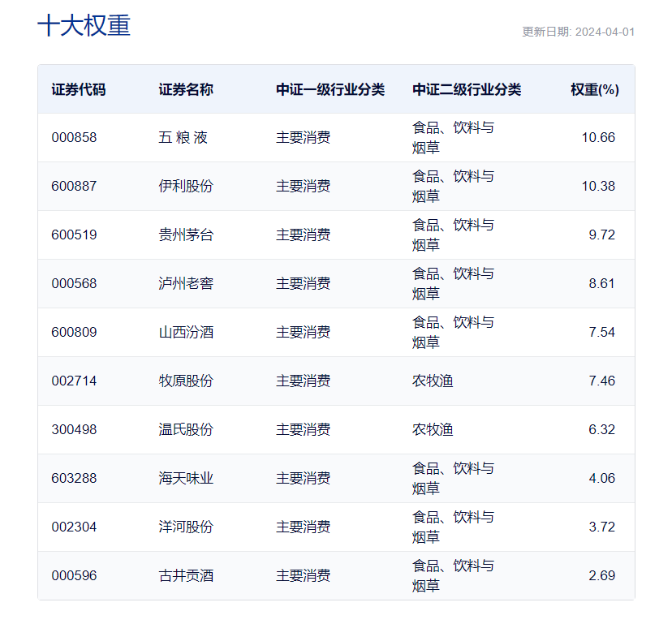The height and width of the screenshot is (624, 672).
Task: Click the stock name 贵州茅台
Action: [186, 235]
